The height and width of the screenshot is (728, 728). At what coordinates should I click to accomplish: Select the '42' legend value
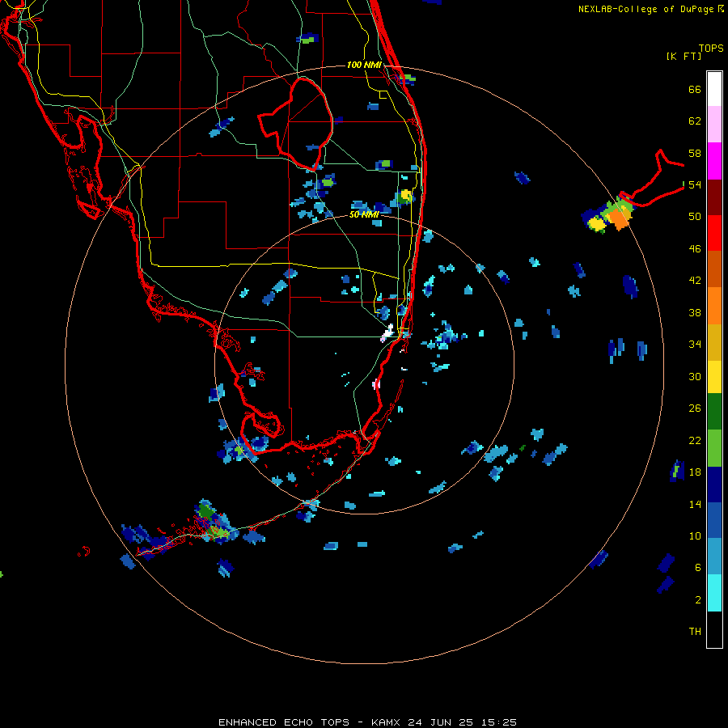point(695,281)
